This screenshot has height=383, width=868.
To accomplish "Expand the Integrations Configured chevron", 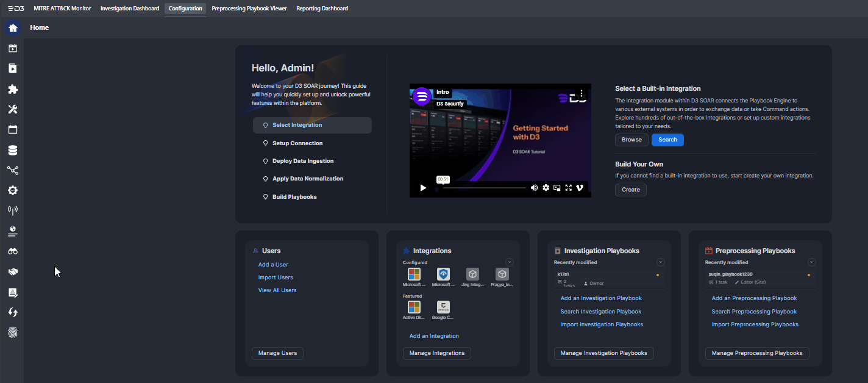I will (510, 262).
